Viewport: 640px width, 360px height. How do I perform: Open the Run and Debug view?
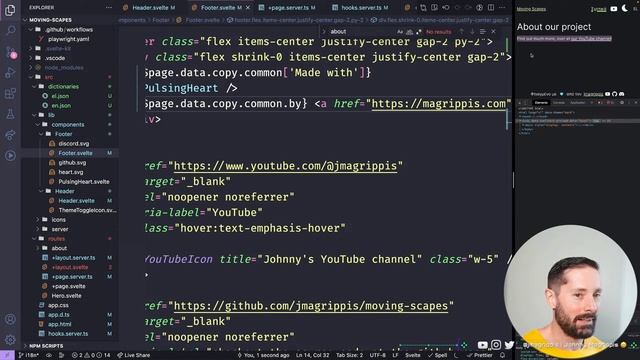click(x=10, y=73)
